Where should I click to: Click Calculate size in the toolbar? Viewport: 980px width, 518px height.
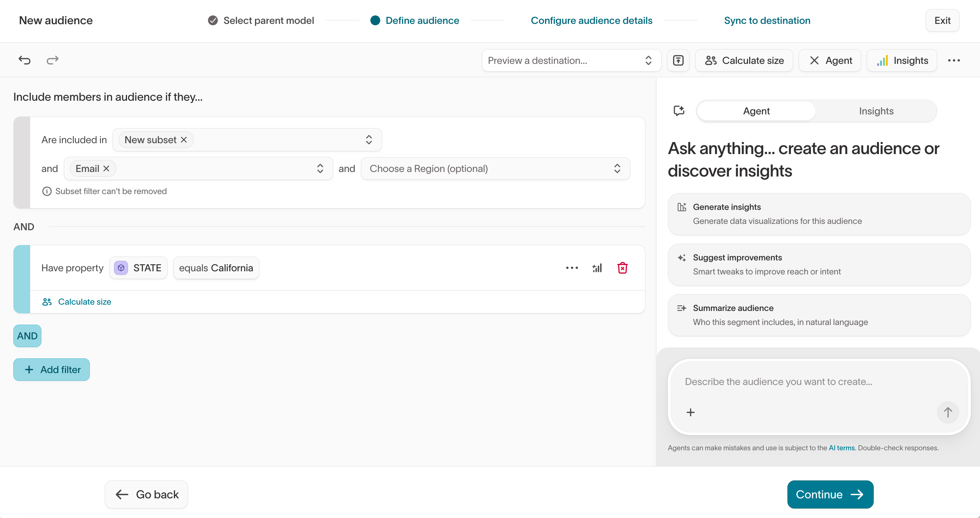click(744, 60)
